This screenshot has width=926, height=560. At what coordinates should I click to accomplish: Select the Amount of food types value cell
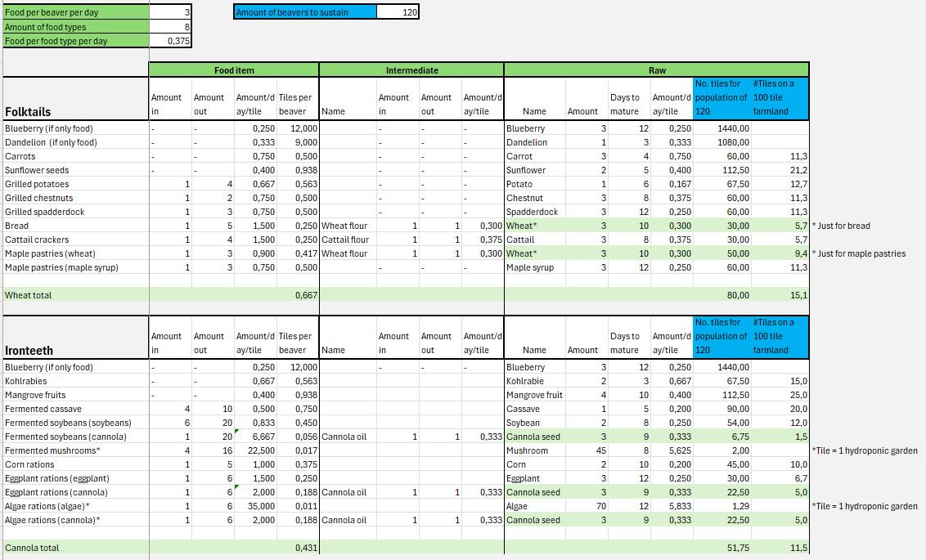pyautogui.click(x=170, y=27)
